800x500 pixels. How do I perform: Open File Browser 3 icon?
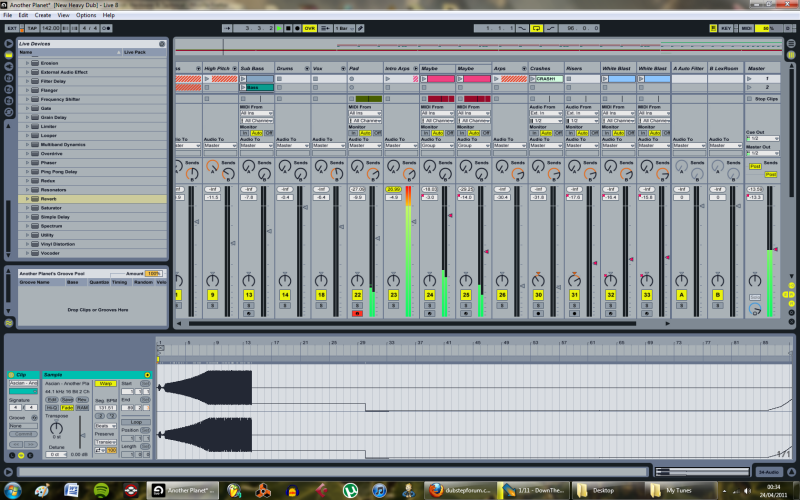coord(9,101)
